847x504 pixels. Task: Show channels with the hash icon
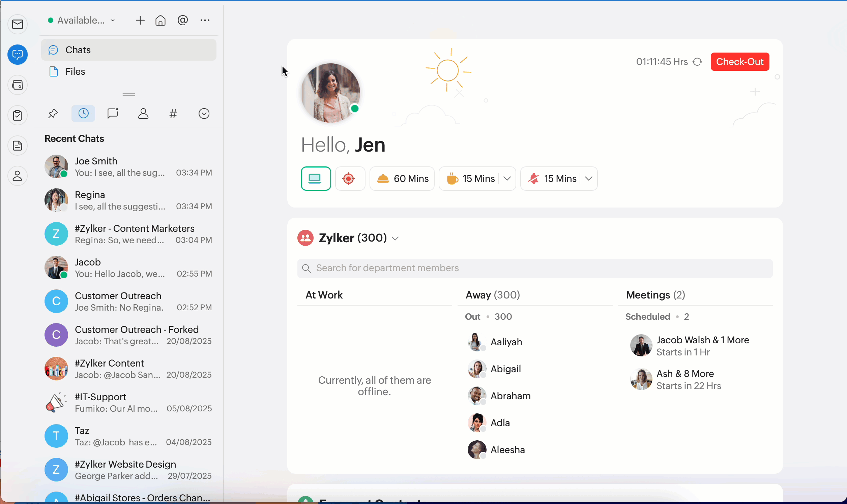(173, 114)
